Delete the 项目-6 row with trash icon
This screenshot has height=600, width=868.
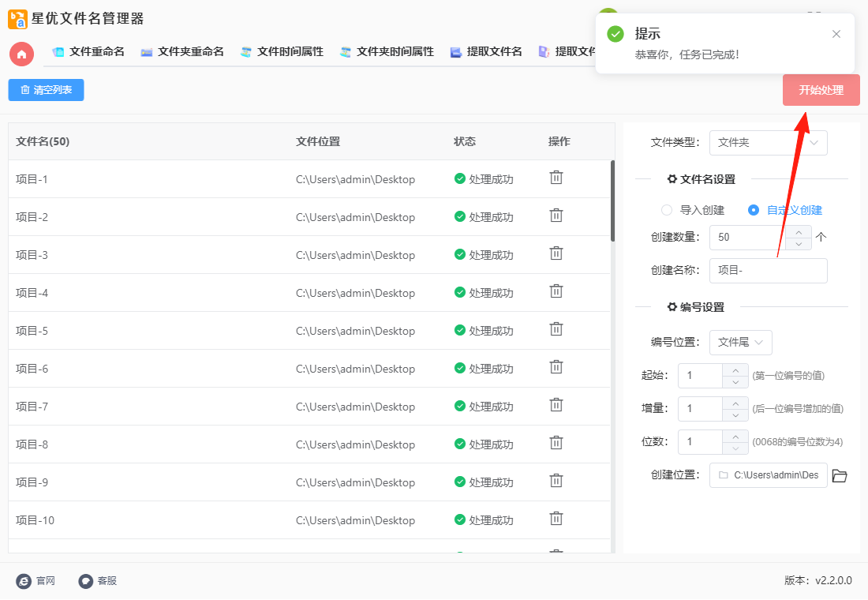[x=556, y=367]
